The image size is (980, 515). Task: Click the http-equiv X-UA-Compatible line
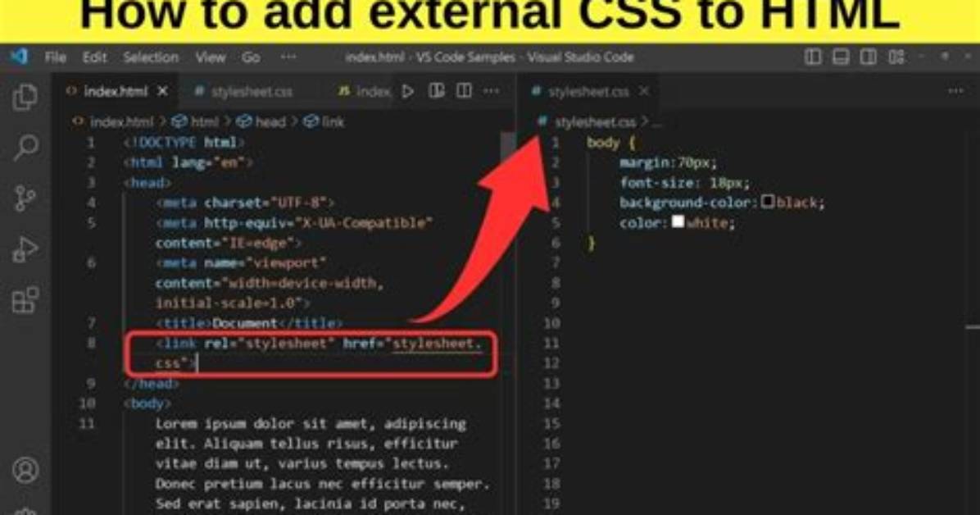pos(294,223)
